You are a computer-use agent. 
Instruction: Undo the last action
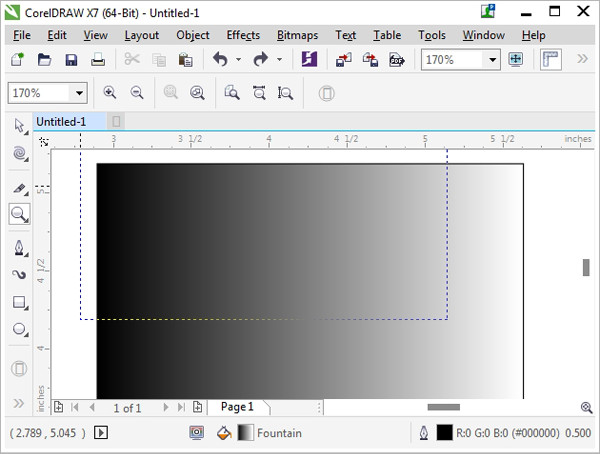[x=220, y=59]
